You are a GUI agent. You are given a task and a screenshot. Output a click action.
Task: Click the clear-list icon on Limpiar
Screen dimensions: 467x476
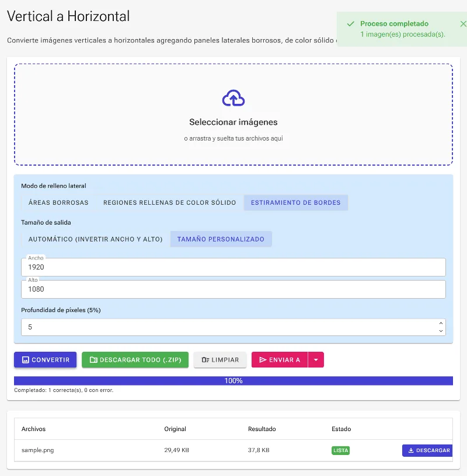[205, 360]
